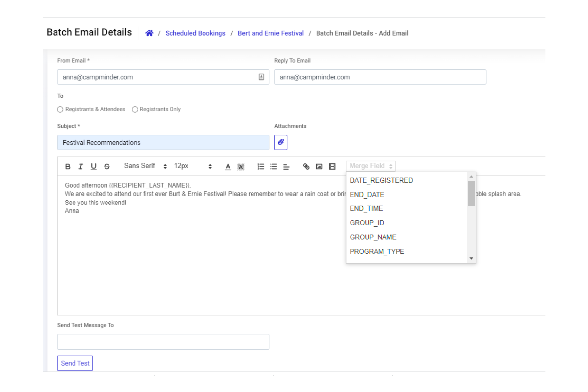Image resolution: width=588 pixels, height=392 pixels.
Task: Open the Scheduled Bookings breadcrumb link
Action: tap(195, 33)
